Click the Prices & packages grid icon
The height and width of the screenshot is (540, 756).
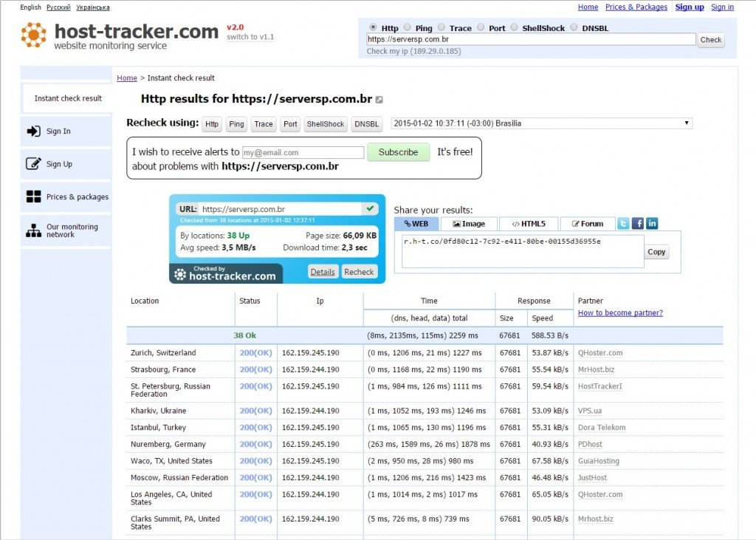(33, 196)
